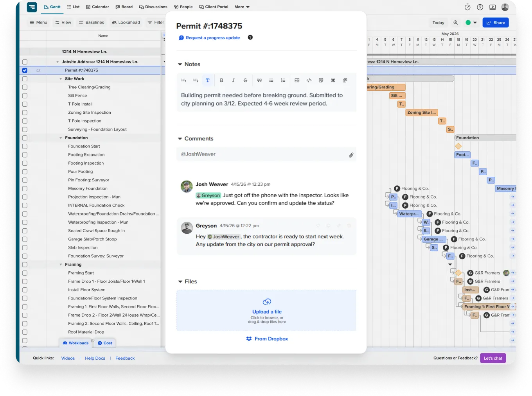Click the Upload a file drop zone

266,310
